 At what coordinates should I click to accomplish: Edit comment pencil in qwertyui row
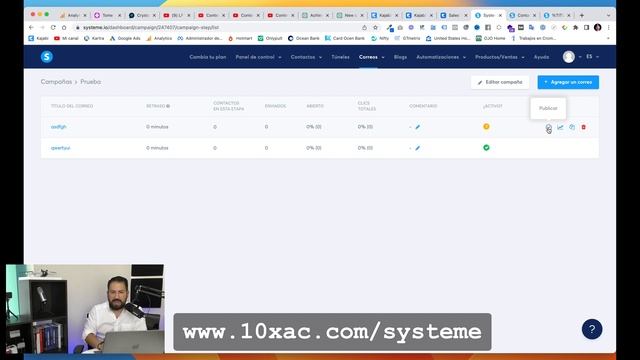[x=418, y=148]
